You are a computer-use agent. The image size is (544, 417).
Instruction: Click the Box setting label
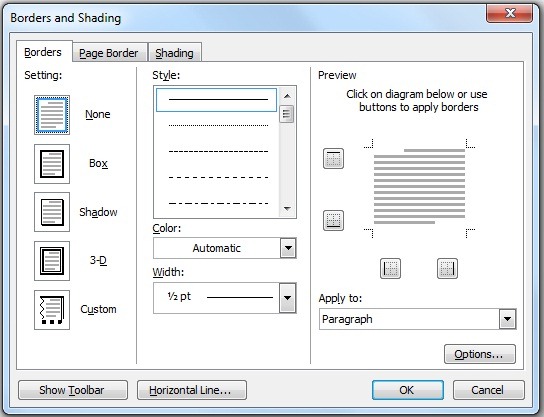click(98, 163)
